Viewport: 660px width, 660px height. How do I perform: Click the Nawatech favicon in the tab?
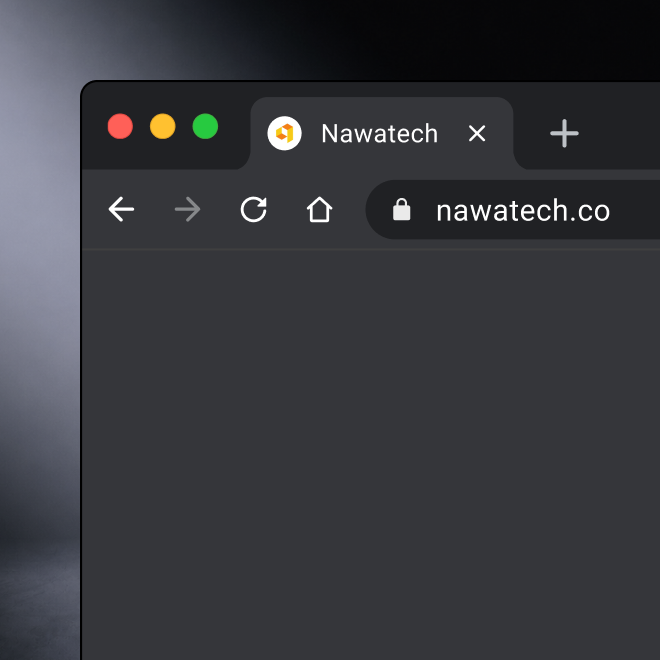tap(285, 133)
